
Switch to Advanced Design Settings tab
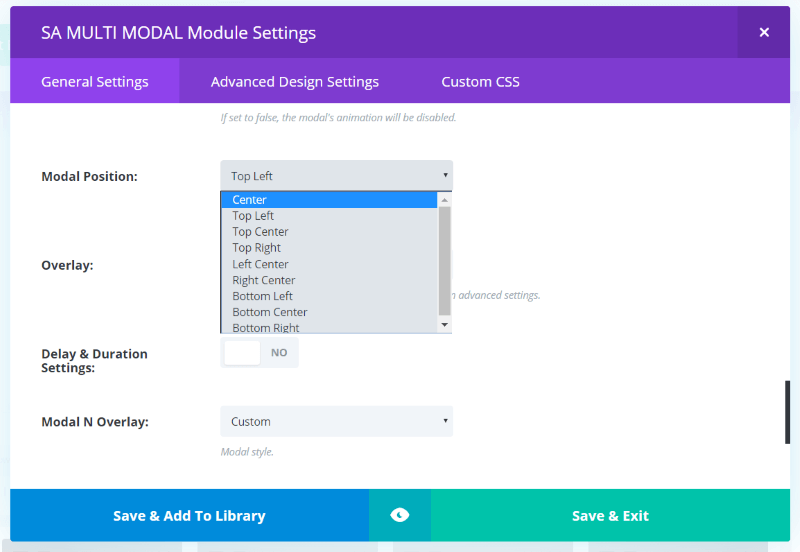(x=295, y=82)
